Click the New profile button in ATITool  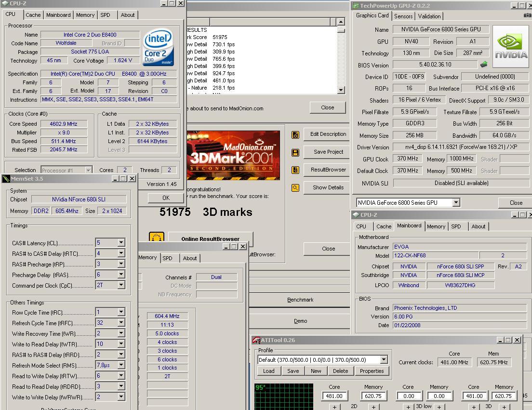[x=316, y=371]
